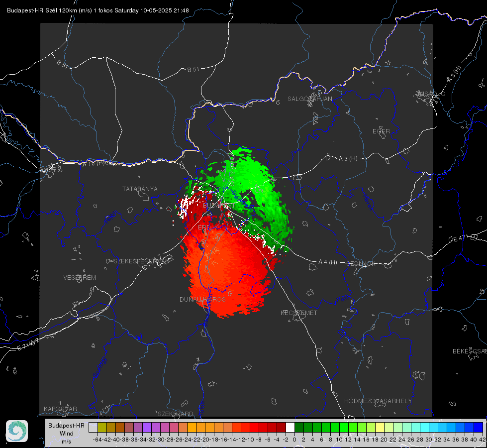Image resolution: width=487 pixels, height=448 pixels.
Task: Select the yellow swatch between 18 and 20
Action: [380, 427]
